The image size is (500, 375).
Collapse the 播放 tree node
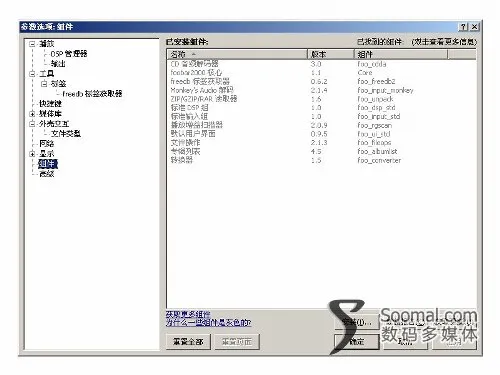(32, 44)
